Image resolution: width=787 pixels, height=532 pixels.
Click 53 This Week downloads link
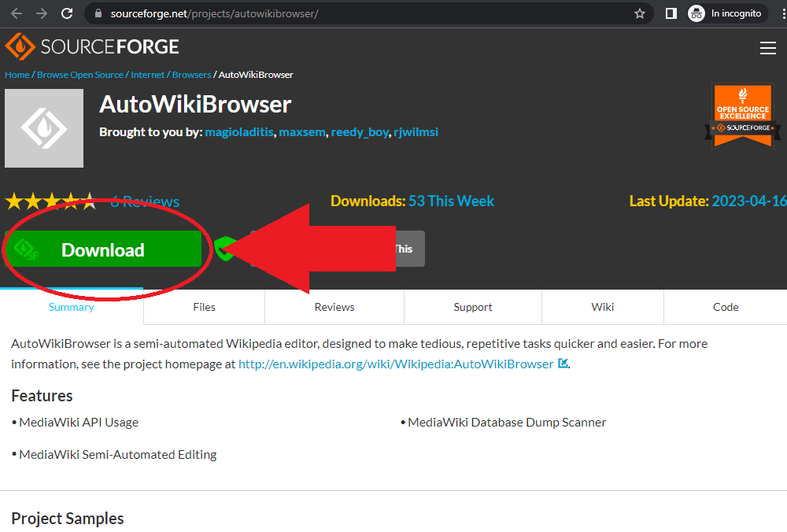[x=451, y=201]
